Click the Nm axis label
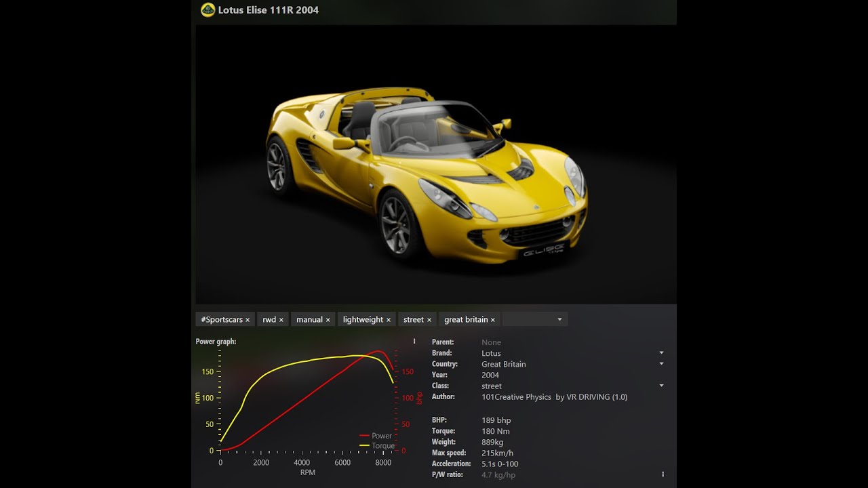 [x=198, y=399]
